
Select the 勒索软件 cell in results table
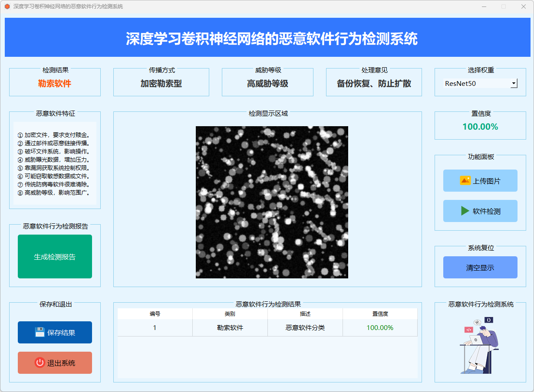tap(230, 328)
